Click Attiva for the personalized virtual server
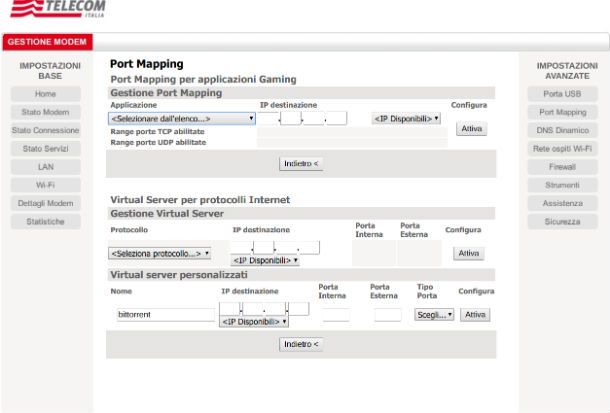 [x=475, y=315]
